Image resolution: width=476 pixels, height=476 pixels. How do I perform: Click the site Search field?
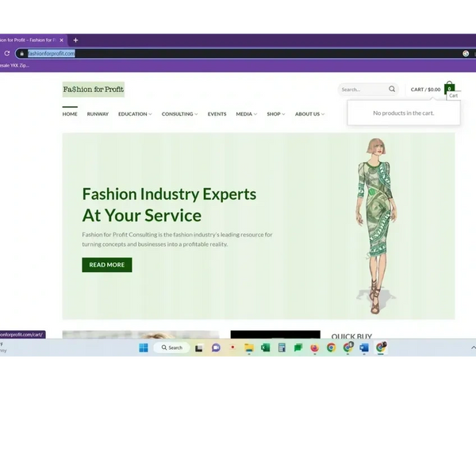point(363,89)
